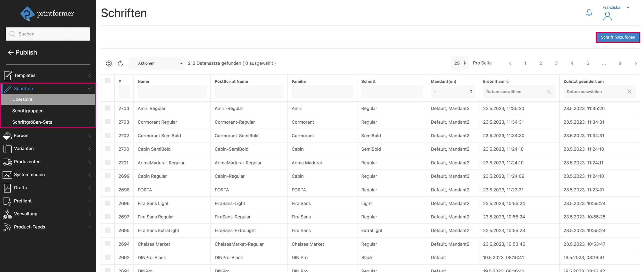
Task: Open Schriftgruppen submenu item
Action: click(x=28, y=111)
